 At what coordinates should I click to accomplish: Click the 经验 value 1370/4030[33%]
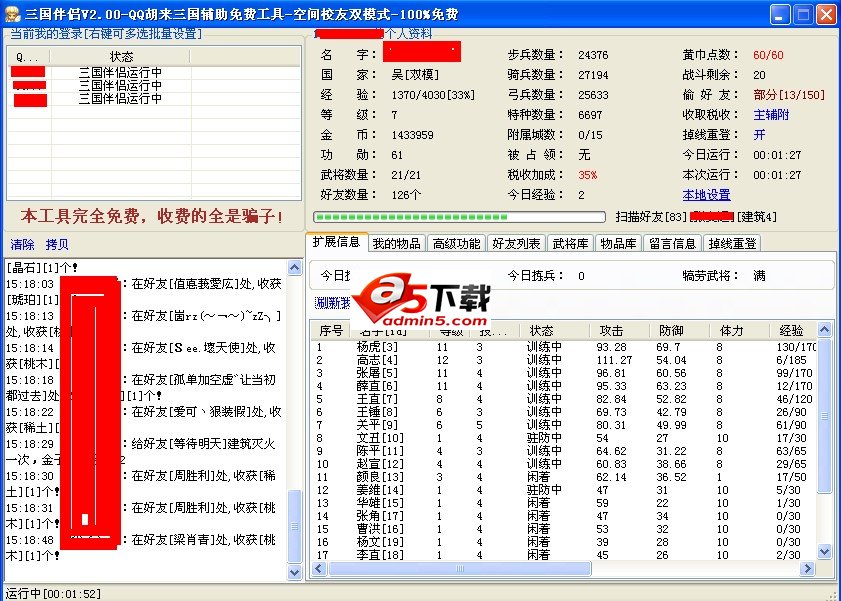coord(433,95)
